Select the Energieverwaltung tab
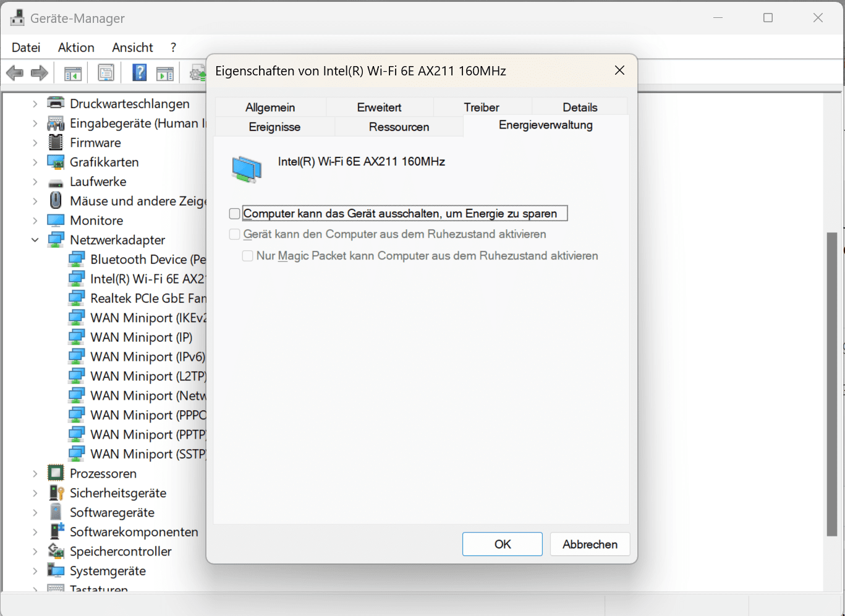The image size is (845, 616). pyautogui.click(x=546, y=125)
